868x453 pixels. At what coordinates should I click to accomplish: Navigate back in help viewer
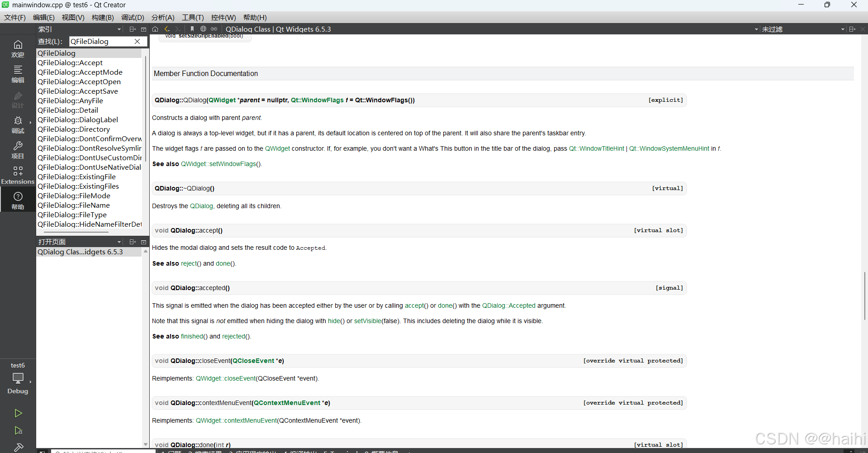(167, 29)
